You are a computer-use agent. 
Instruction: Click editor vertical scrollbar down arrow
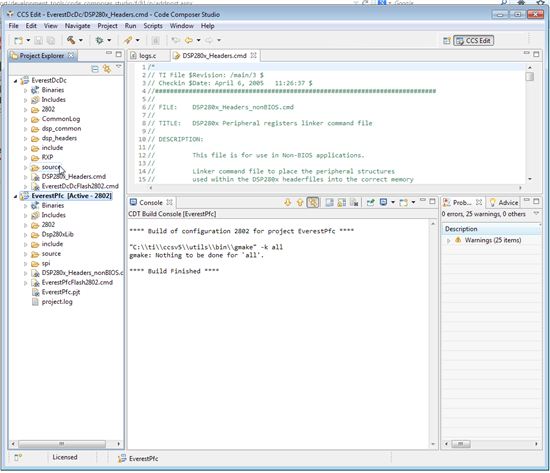coord(530,179)
